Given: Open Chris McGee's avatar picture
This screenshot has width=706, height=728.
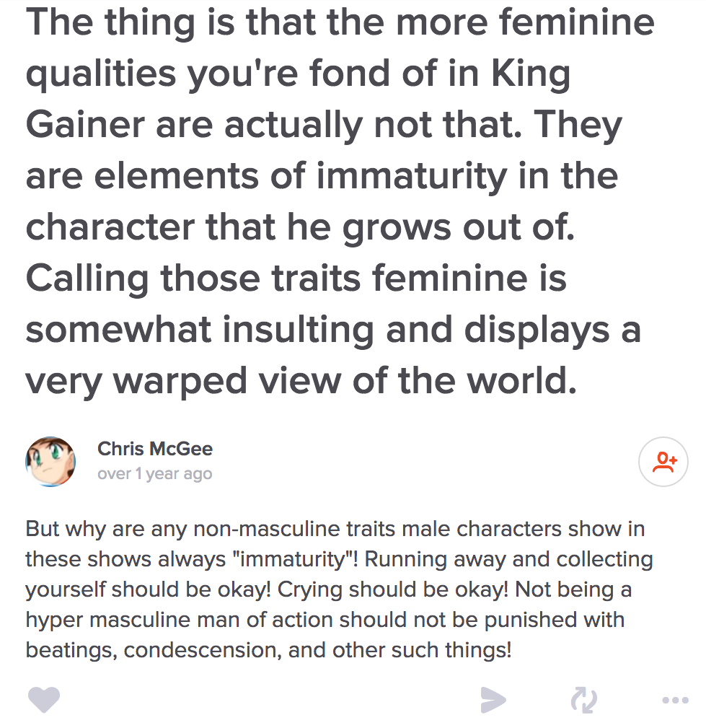Looking at the screenshot, I should pos(50,461).
